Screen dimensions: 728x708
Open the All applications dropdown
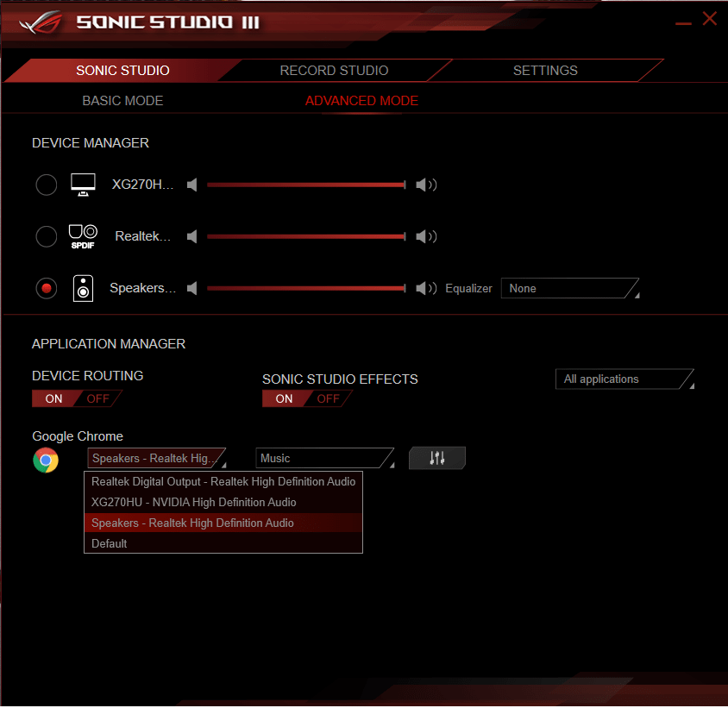tap(624, 379)
